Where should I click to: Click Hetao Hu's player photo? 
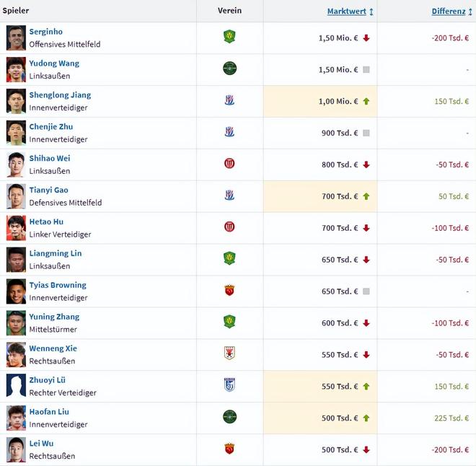(x=16, y=228)
